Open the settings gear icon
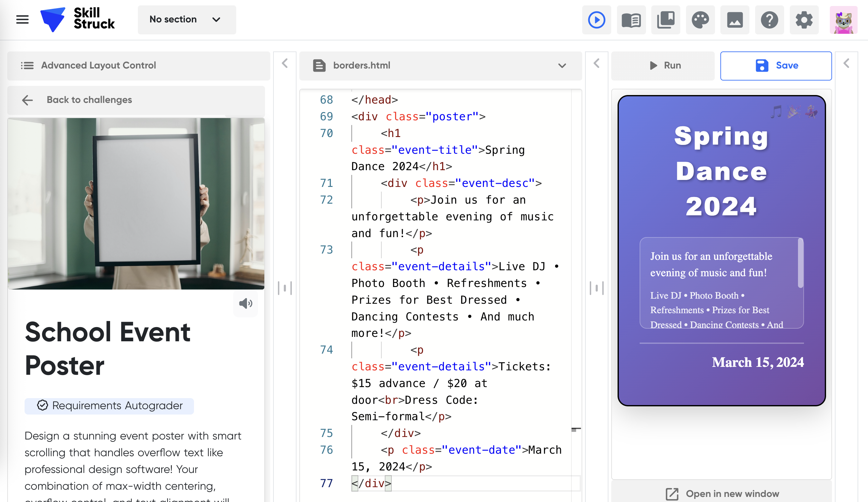This screenshot has width=868, height=502. coord(804,20)
